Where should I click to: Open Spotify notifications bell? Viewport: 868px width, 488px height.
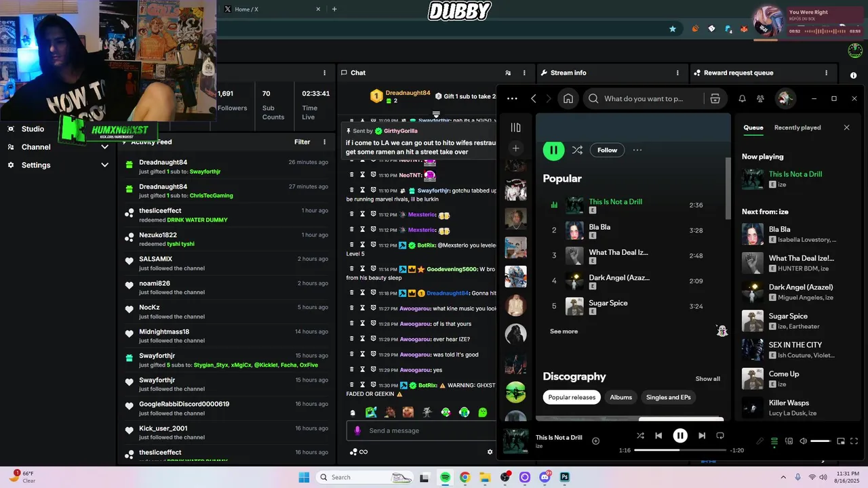pyautogui.click(x=742, y=98)
